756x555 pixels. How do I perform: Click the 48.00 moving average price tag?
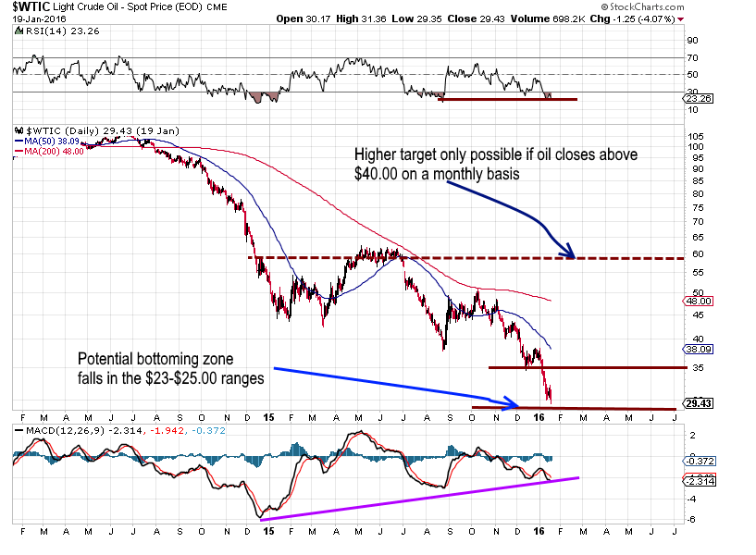[x=698, y=302]
